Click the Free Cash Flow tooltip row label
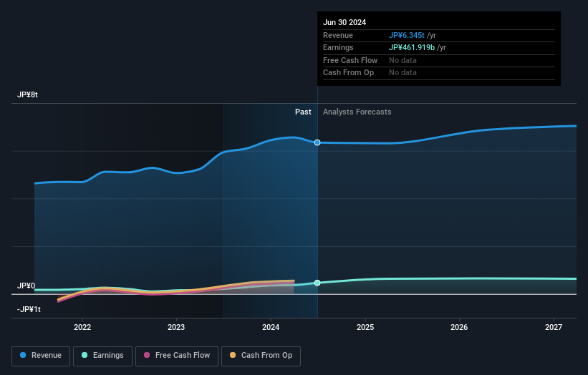Screen dimensions: 588x375 (350, 60)
